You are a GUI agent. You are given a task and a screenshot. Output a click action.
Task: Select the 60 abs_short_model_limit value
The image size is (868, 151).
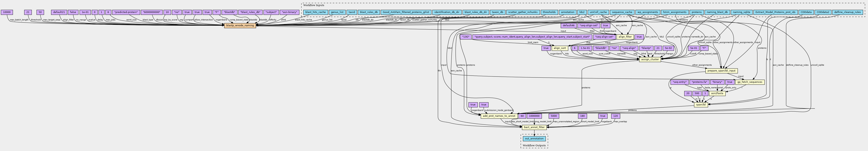point(522,116)
